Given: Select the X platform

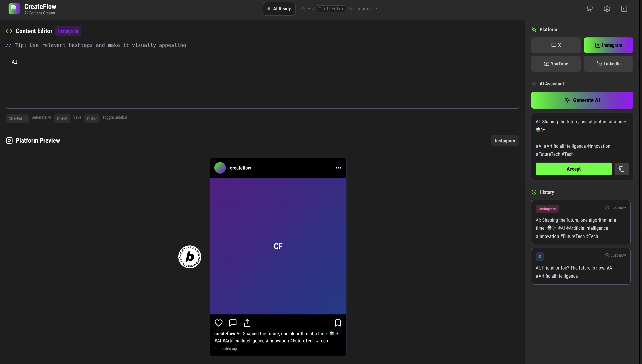Looking at the screenshot, I should click(x=556, y=45).
